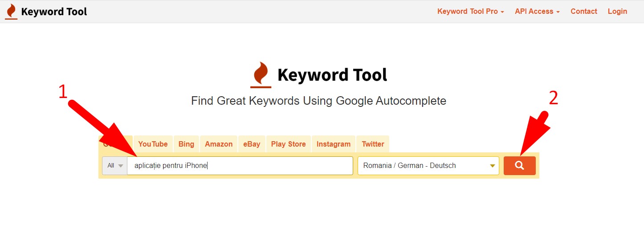Go to the Instagram tab
This screenshot has height=229, width=644.
point(334,144)
